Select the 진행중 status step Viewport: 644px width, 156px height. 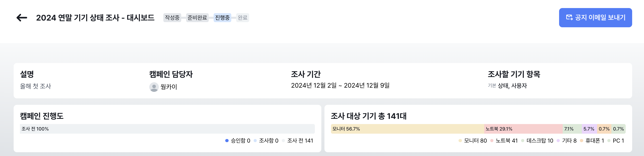222,18
